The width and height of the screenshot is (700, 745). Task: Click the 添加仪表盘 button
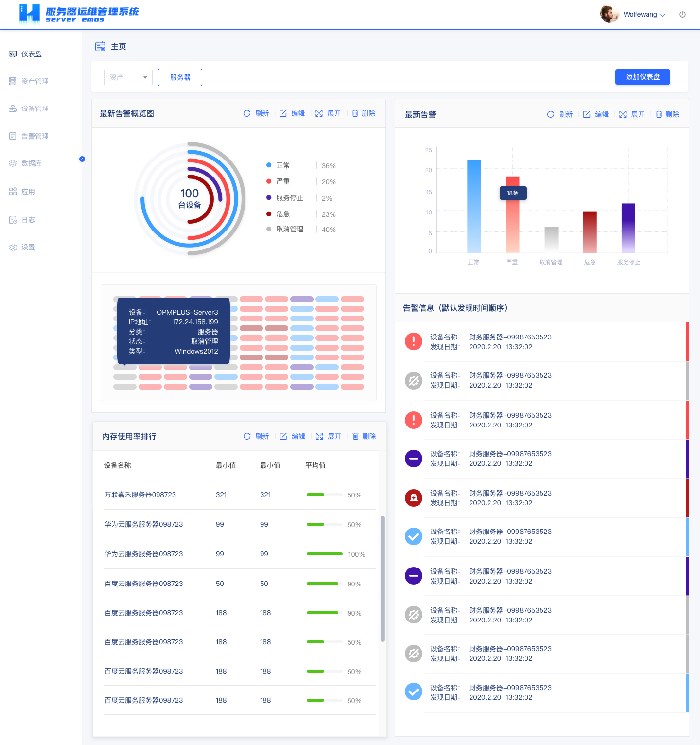click(x=642, y=77)
